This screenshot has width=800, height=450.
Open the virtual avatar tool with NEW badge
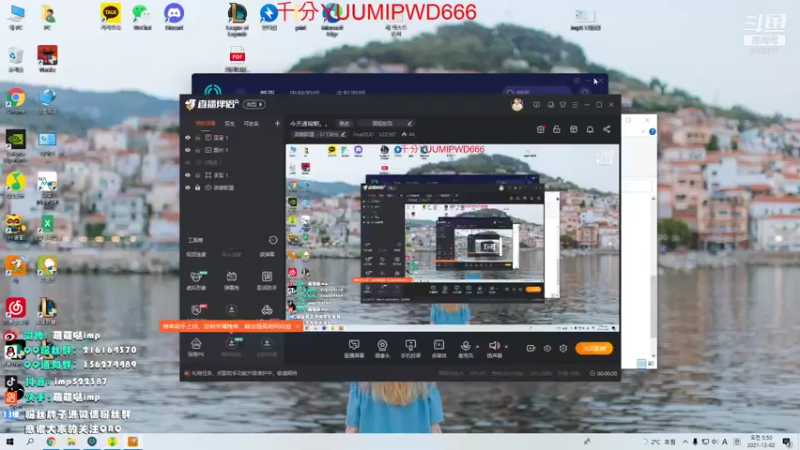(x=196, y=280)
